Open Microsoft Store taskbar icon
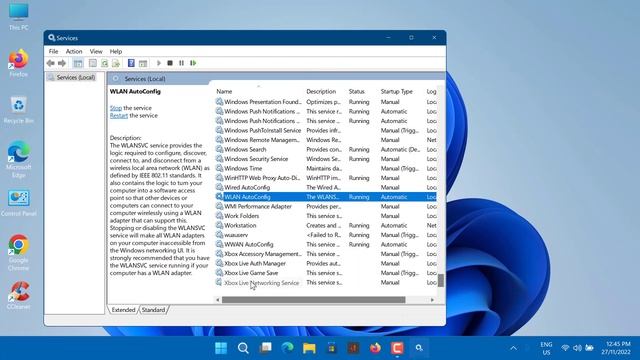Viewport: 640px width, 360px height. coord(331,348)
